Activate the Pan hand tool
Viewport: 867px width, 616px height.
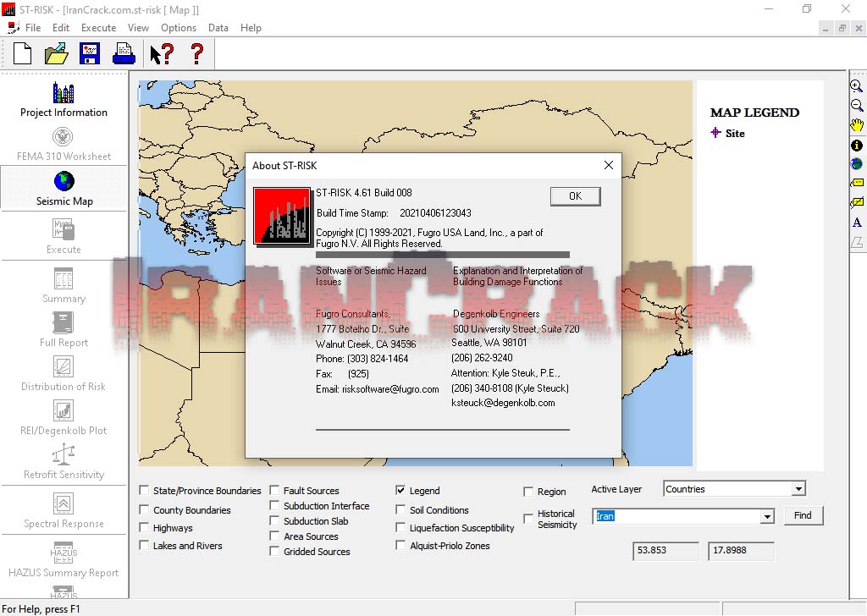click(857, 125)
